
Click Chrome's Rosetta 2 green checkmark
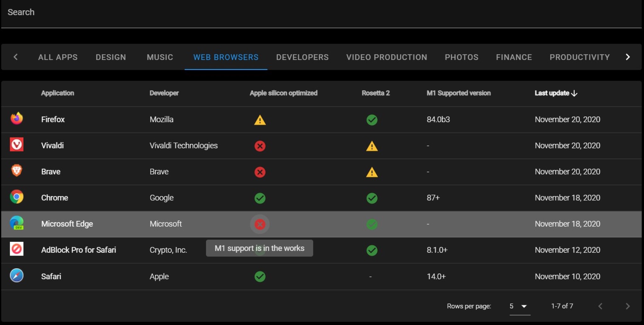click(372, 198)
